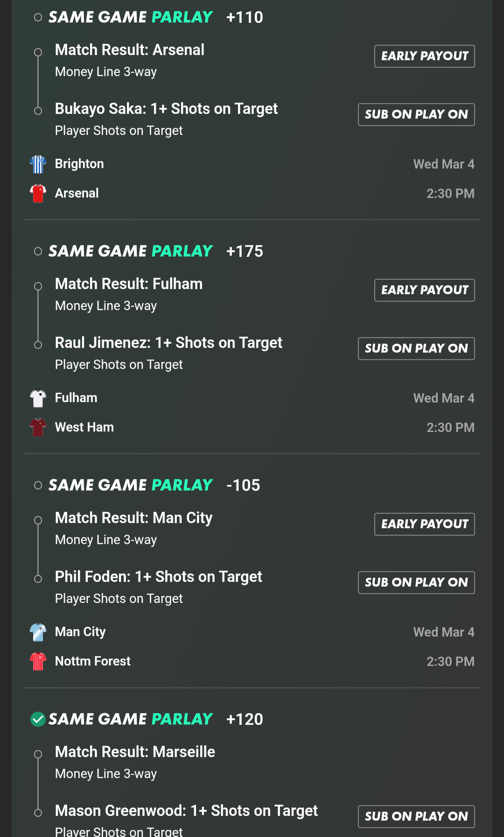Image resolution: width=504 pixels, height=837 pixels.
Task: Tap Early Payout badge for Man City result
Action: pyautogui.click(x=424, y=524)
